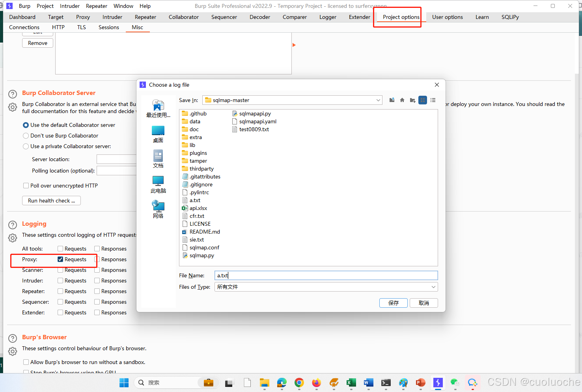Click the File Name input field

tap(326, 275)
